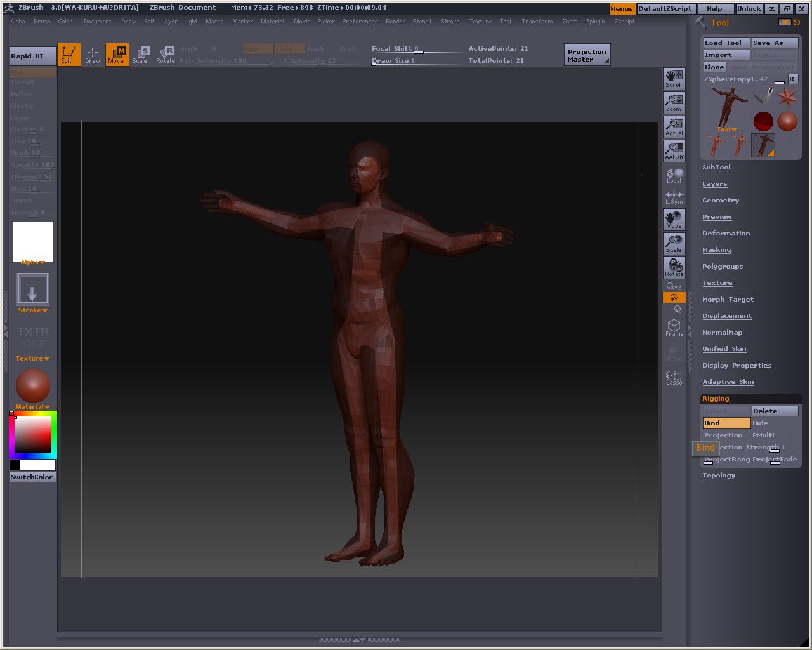Switch to Draw mode
Viewport: 812px width, 650px height.
(x=93, y=55)
